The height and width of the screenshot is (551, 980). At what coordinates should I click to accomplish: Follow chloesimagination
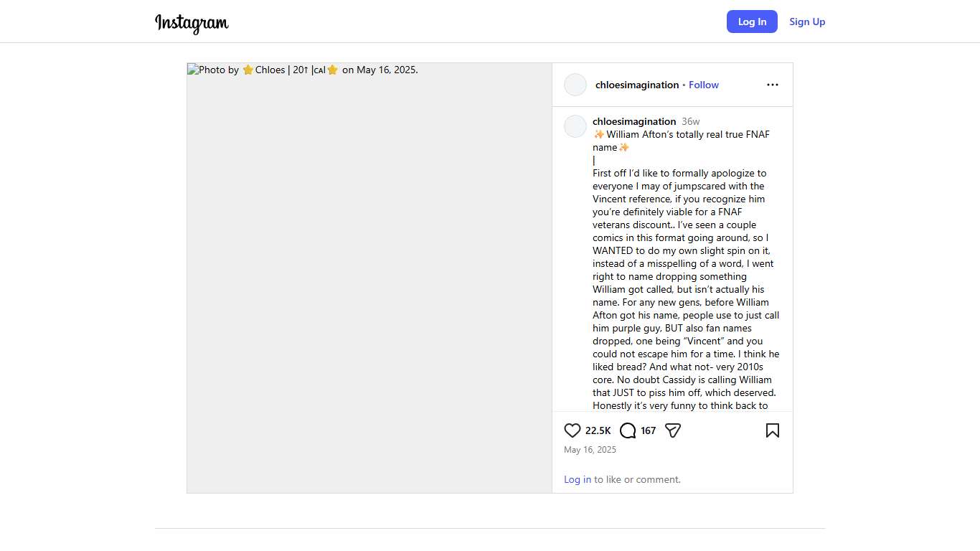tap(703, 85)
